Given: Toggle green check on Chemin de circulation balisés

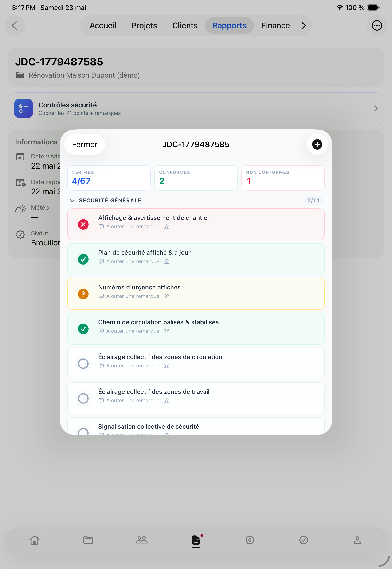Looking at the screenshot, I should coord(83,329).
